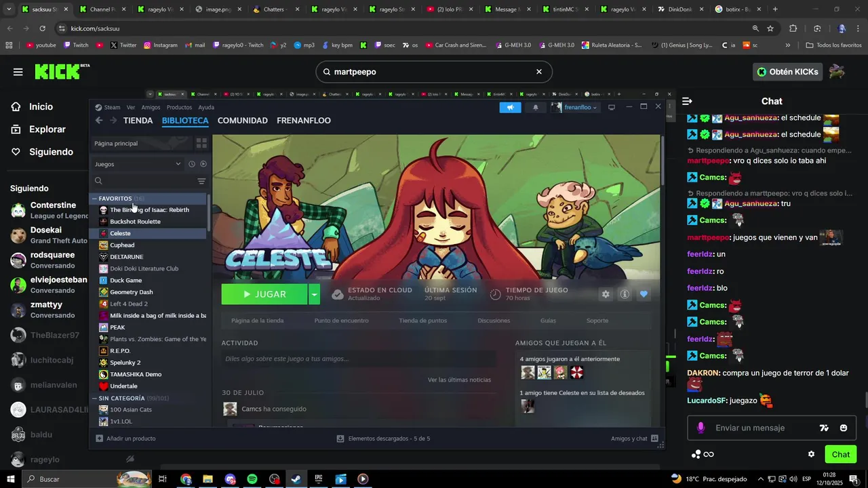Image resolution: width=868 pixels, height=488 pixels.
Task: Open the FRENANFLOO profile tab
Action: coord(304,121)
